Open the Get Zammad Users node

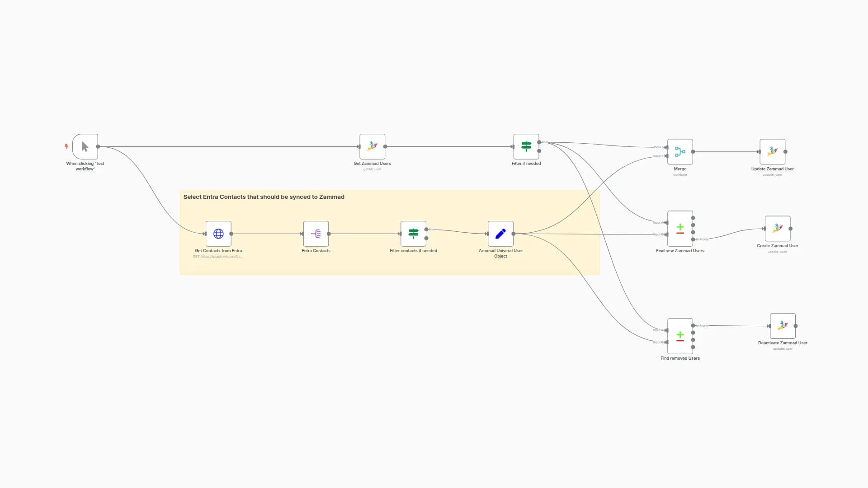coord(372,146)
